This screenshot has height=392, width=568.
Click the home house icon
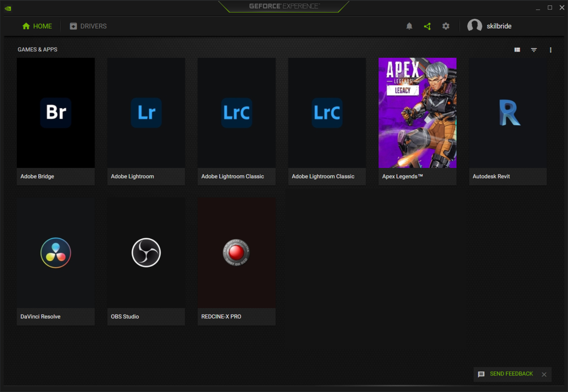tap(26, 26)
